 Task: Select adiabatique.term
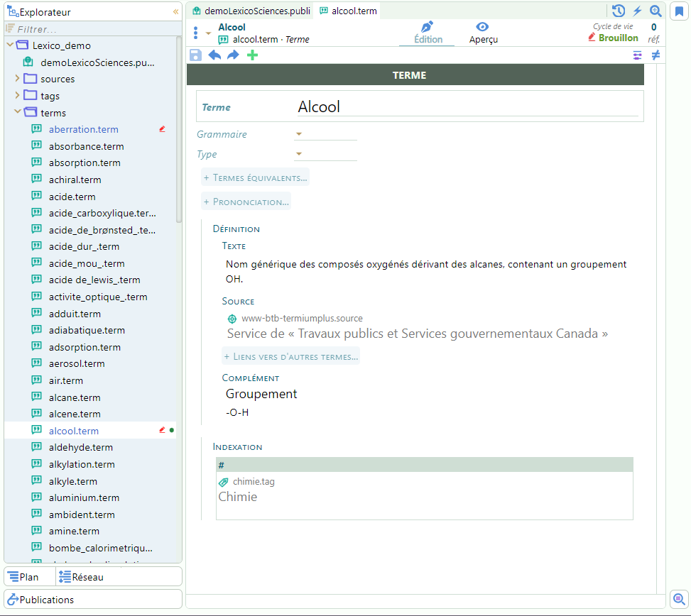(87, 330)
